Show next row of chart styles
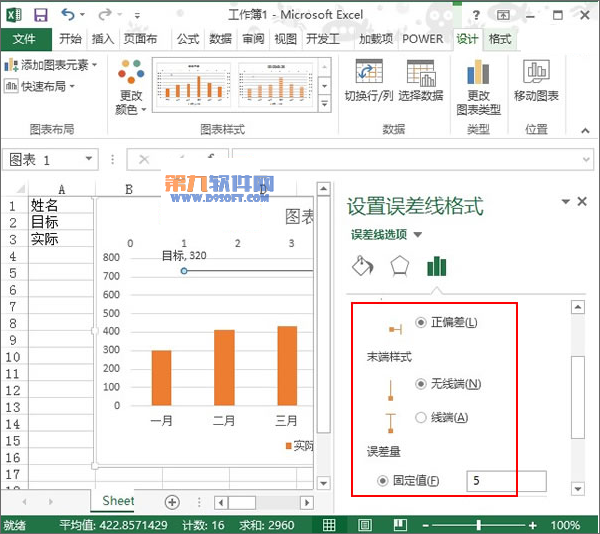The image size is (600, 534). pyautogui.click(x=325, y=85)
